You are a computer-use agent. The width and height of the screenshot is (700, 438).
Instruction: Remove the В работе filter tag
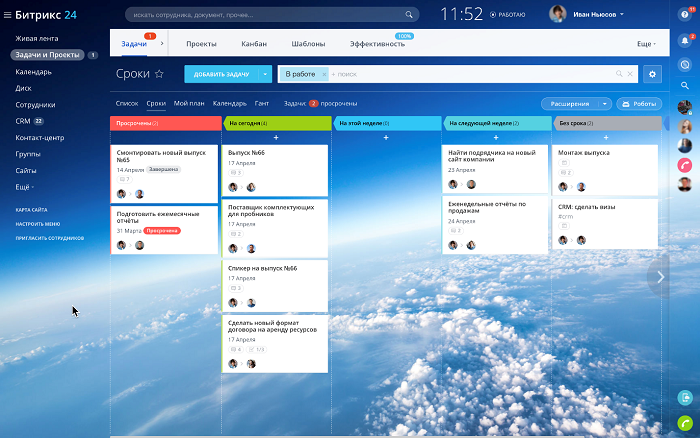pyautogui.click(x=323, y=74)
